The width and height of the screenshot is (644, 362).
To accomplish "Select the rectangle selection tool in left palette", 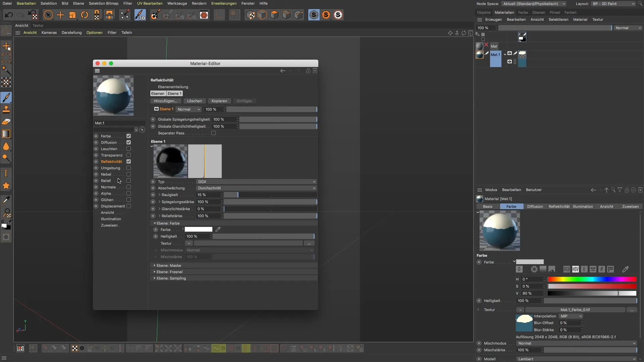I will 6,58.
